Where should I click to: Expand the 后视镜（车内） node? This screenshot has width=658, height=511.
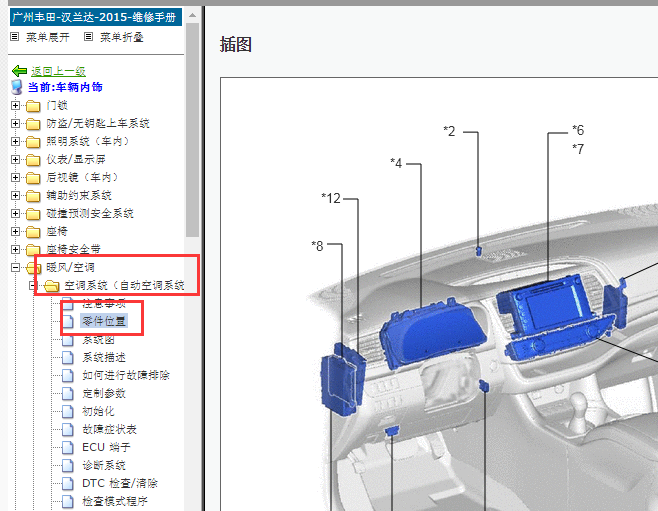(x=15, y=177)
